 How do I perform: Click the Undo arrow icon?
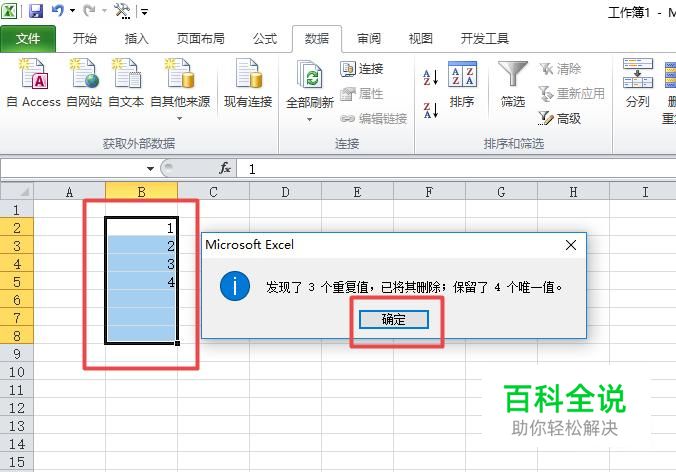[57, 11]
